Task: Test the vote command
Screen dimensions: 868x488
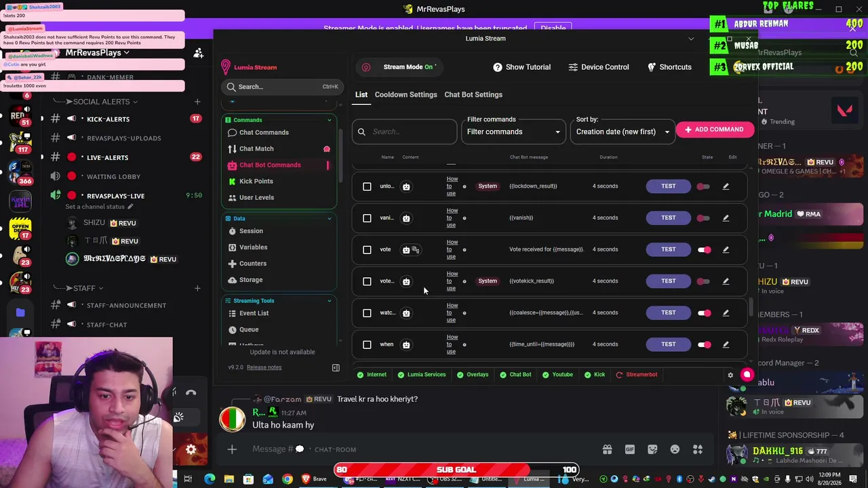Action: click(x=668, y=249)
